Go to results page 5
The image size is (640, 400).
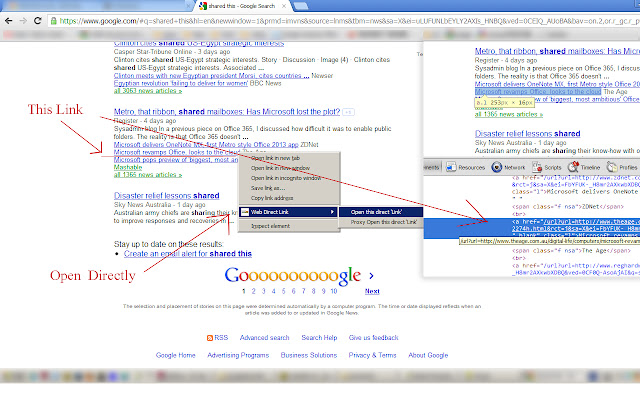click(x=283, y=291)
